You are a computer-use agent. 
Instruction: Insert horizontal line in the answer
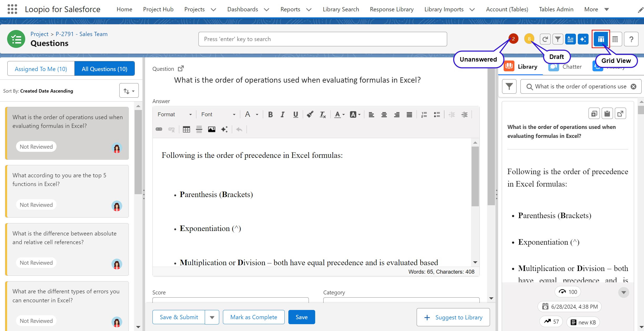[x=199, y=129]
